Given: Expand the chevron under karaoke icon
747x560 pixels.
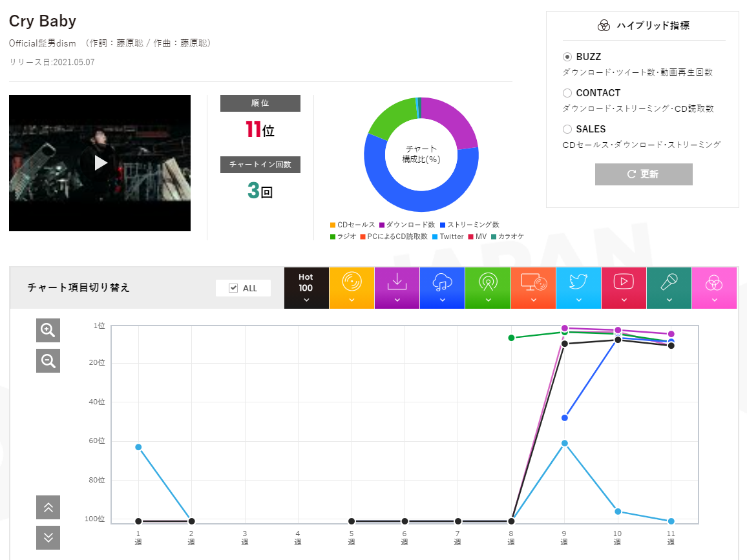Looking at the screenshot, I should coord(669,300).
